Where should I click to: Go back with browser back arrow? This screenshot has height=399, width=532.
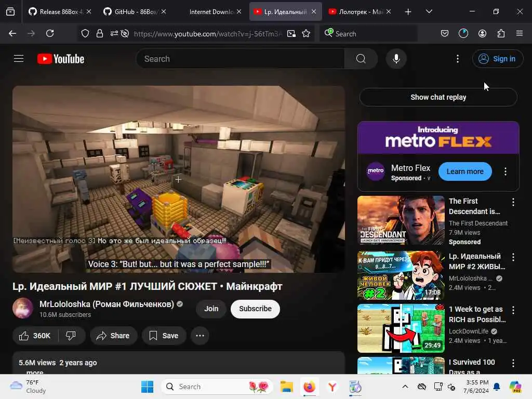coord(12,33)
